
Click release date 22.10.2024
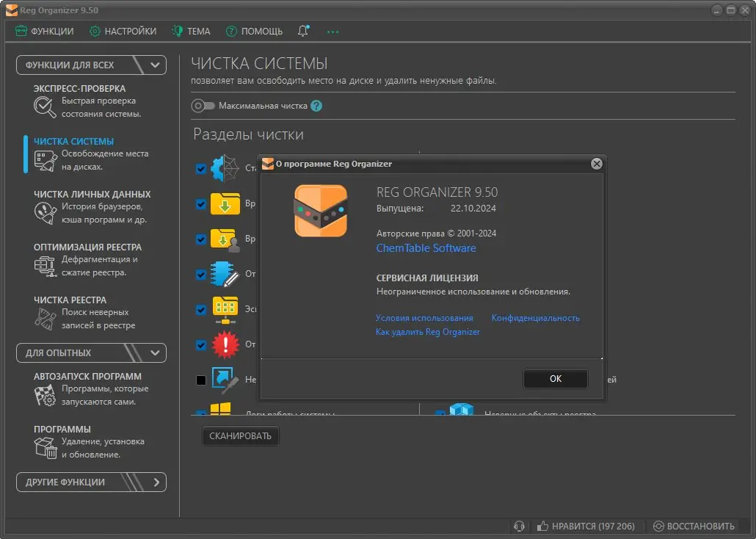[x=473, y=209]
